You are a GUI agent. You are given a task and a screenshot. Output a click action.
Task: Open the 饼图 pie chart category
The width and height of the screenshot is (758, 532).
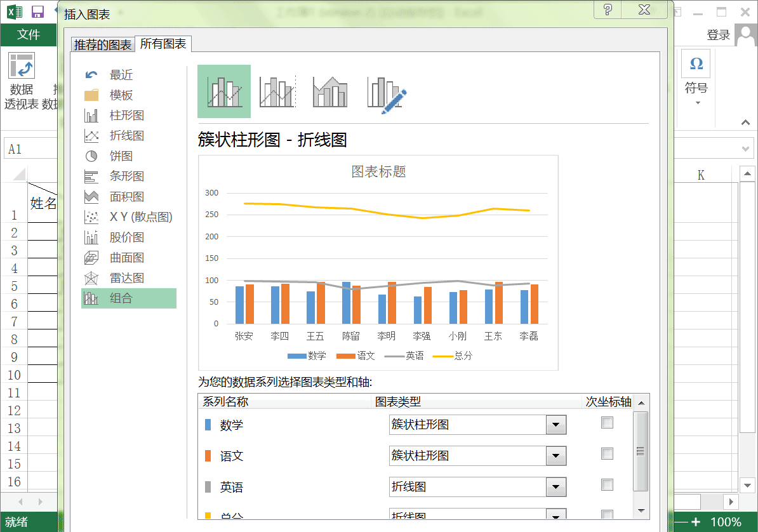[121, 156]
